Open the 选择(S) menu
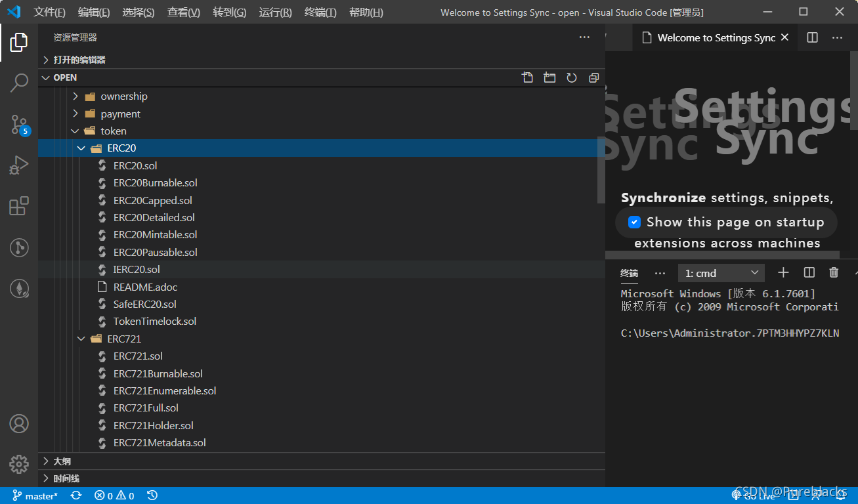The height and width of the screenshot is (504, 858). (139, 12)
